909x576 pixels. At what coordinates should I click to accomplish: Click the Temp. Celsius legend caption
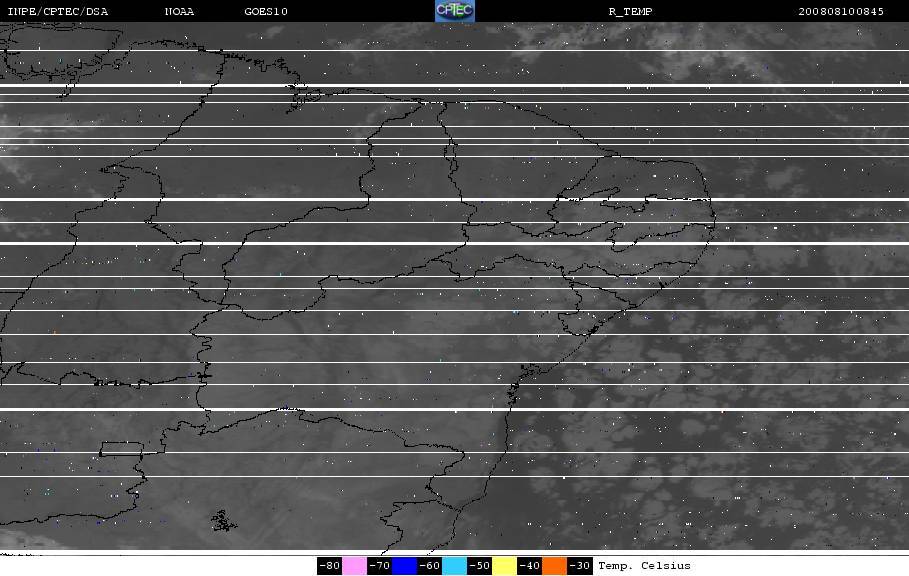click(645, 566)
